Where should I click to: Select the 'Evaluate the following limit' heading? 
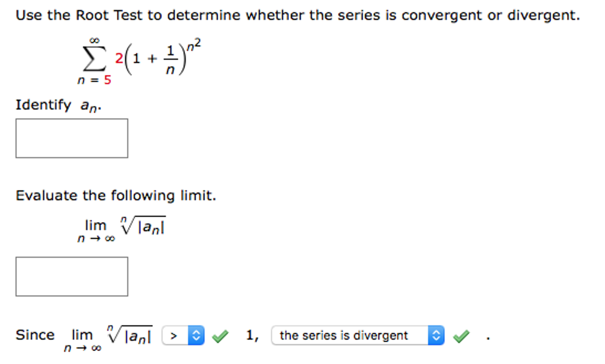tap(116, 195)
